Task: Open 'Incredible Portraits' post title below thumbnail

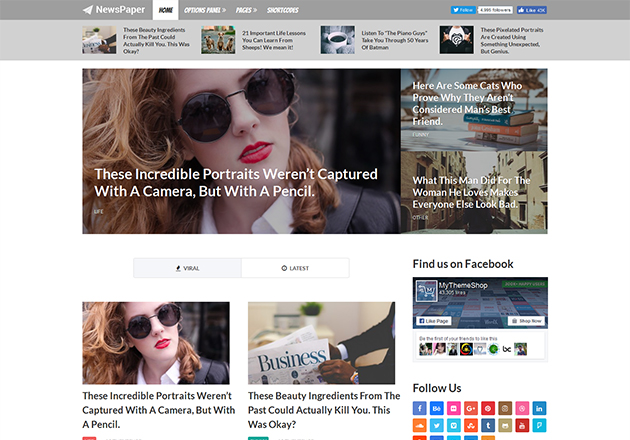Action: click(159, 410)
